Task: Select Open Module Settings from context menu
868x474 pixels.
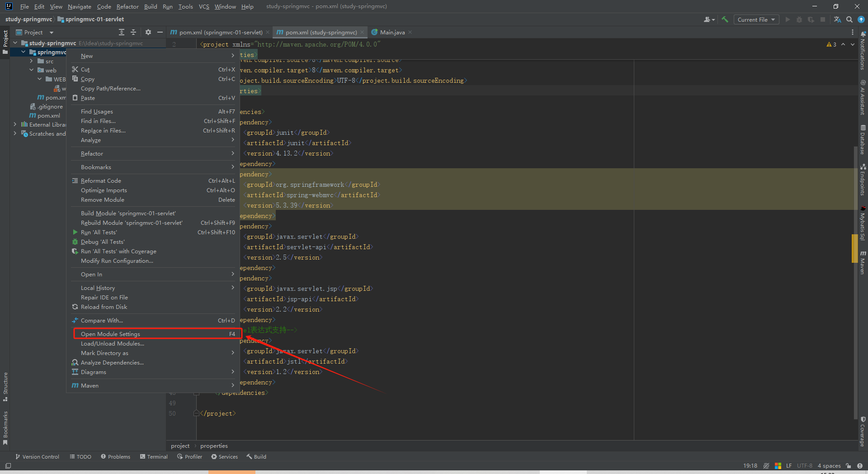Action: pyautogui.click(x=111, y=334)
